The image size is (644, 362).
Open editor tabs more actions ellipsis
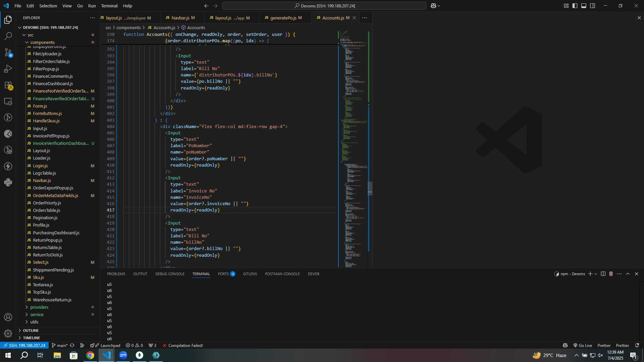365,18
